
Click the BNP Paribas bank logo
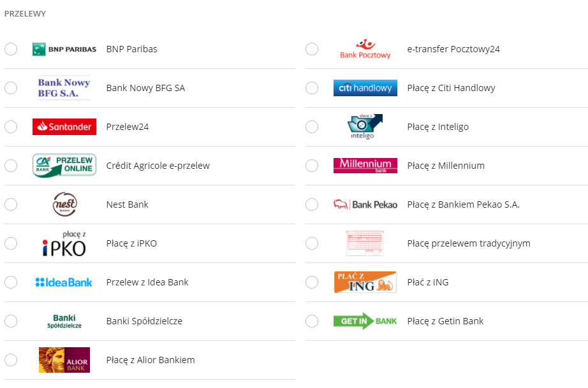pyautogui.click(x=64, y=49)
